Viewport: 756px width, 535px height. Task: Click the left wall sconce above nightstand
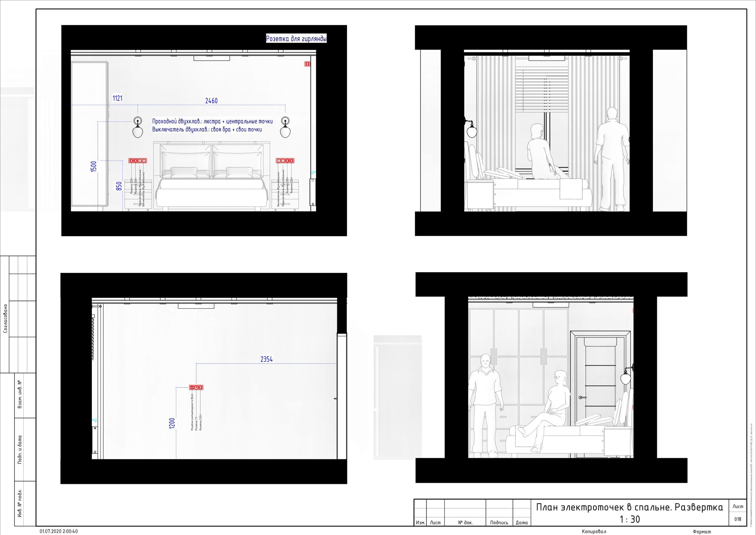coord(138,127)
